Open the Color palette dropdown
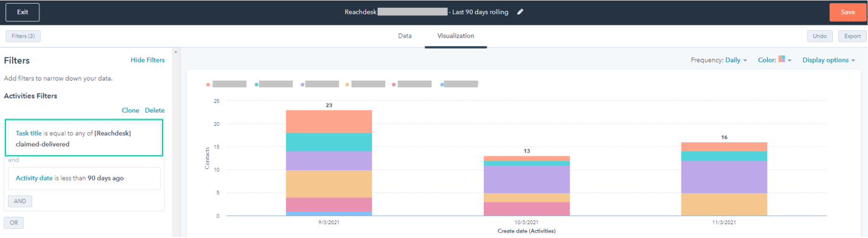The height and width of the screenshot is (238, 868). 775,60
